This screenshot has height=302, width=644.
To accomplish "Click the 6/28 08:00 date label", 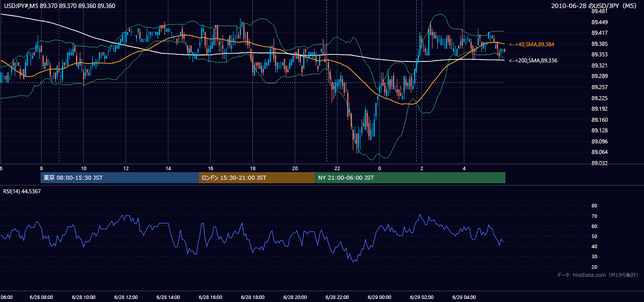I will (x=41, y=297).
